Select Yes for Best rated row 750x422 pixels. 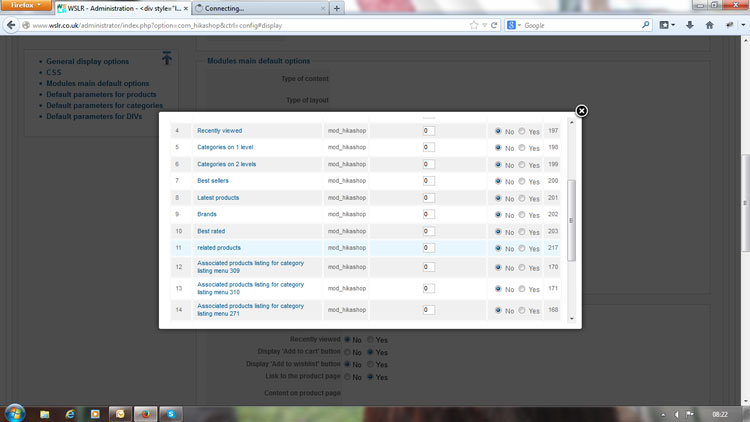[x=522, y=232]
